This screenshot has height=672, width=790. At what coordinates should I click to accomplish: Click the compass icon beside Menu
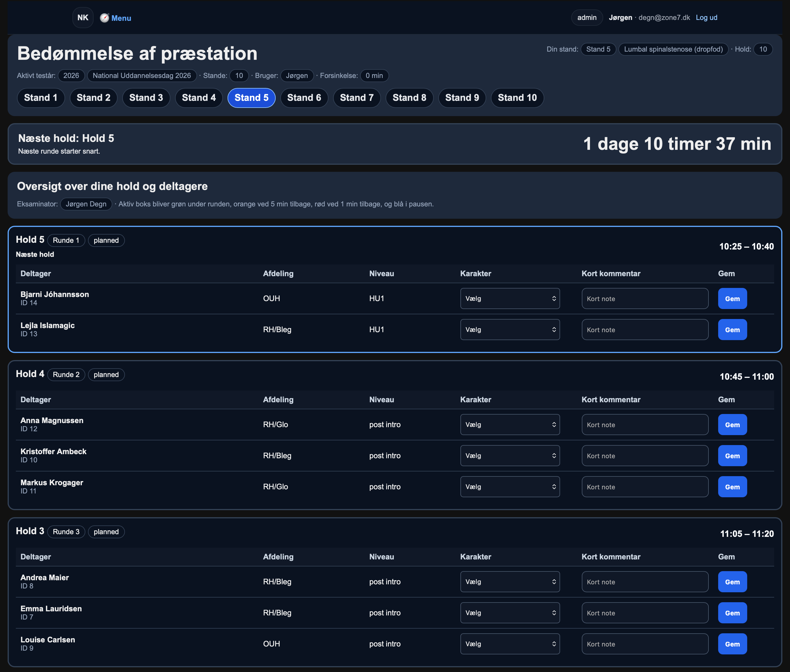[x=104, y=18]
